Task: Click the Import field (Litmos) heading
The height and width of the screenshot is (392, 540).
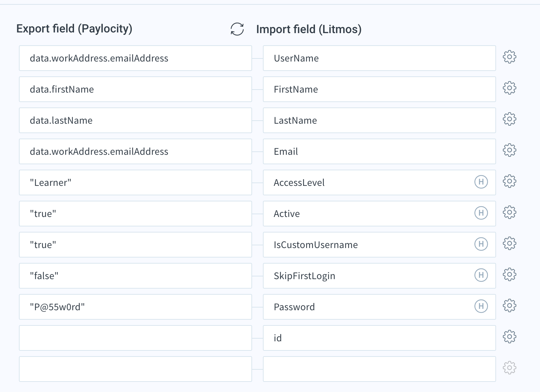Action: click(x=309, y=29)
